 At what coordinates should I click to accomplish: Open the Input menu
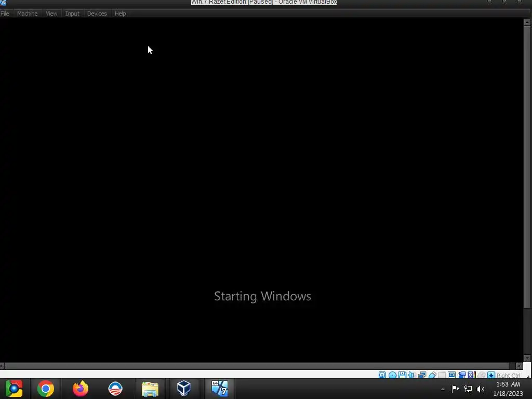tap(72, 14)
